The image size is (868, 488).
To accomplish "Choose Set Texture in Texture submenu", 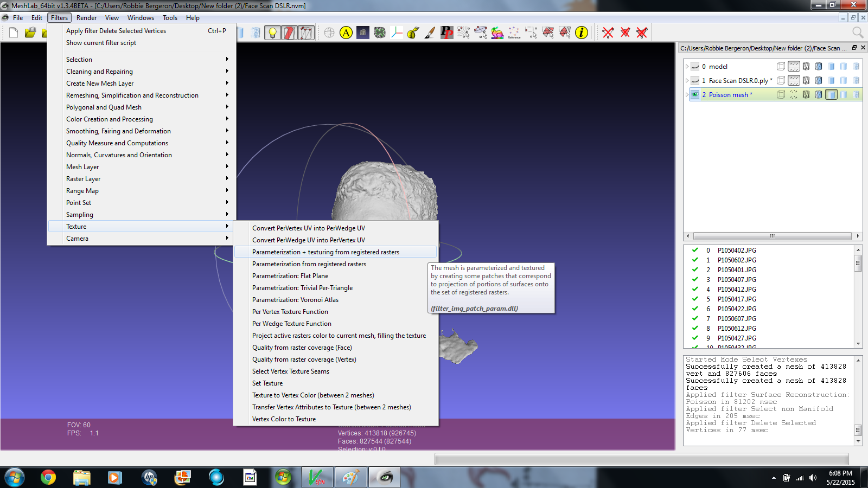I will (x=335, y=383).
